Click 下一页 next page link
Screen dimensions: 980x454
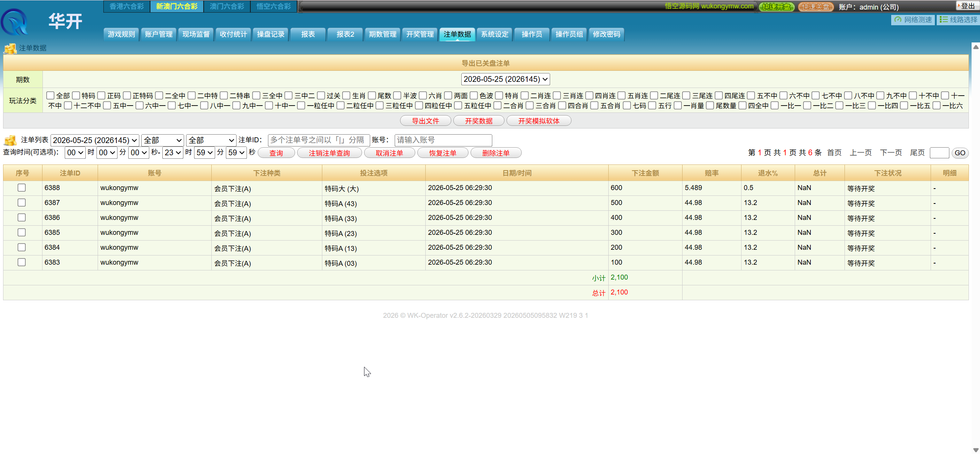point(891,153)
